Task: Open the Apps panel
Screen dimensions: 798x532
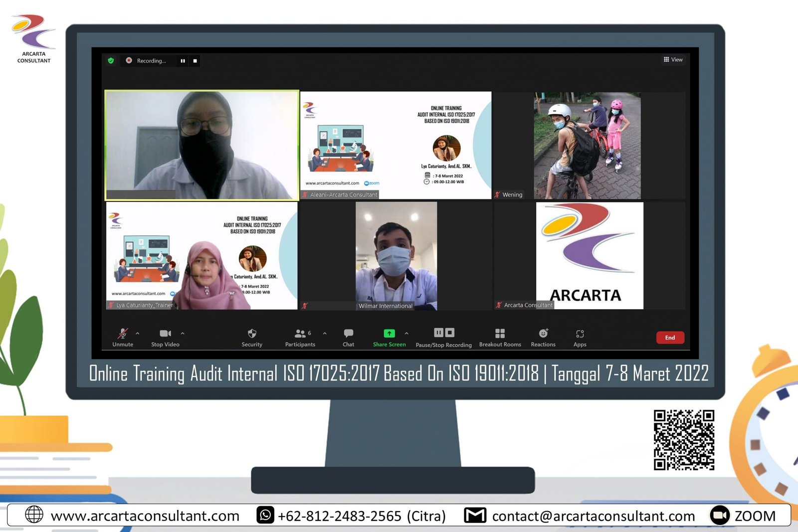Action: click(580, 334)
